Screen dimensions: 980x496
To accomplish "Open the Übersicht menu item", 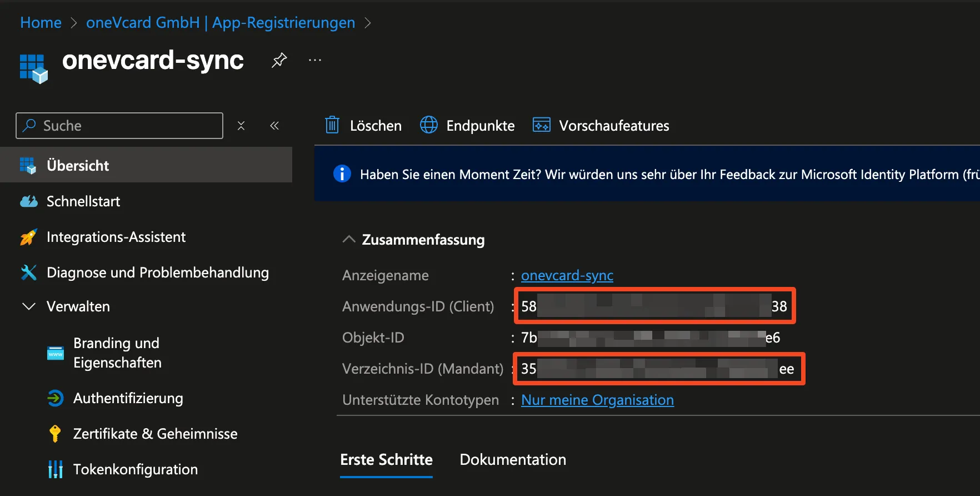I will (x=146, y=165).
